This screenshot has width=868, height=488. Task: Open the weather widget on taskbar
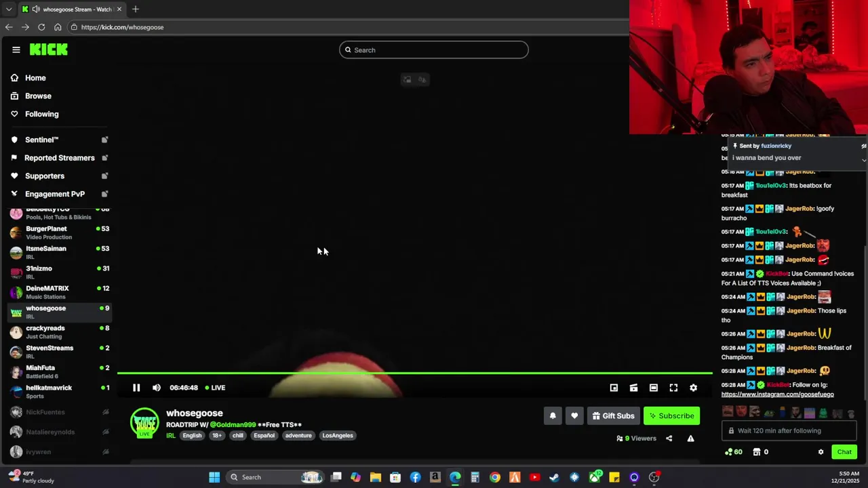(31, 477)
